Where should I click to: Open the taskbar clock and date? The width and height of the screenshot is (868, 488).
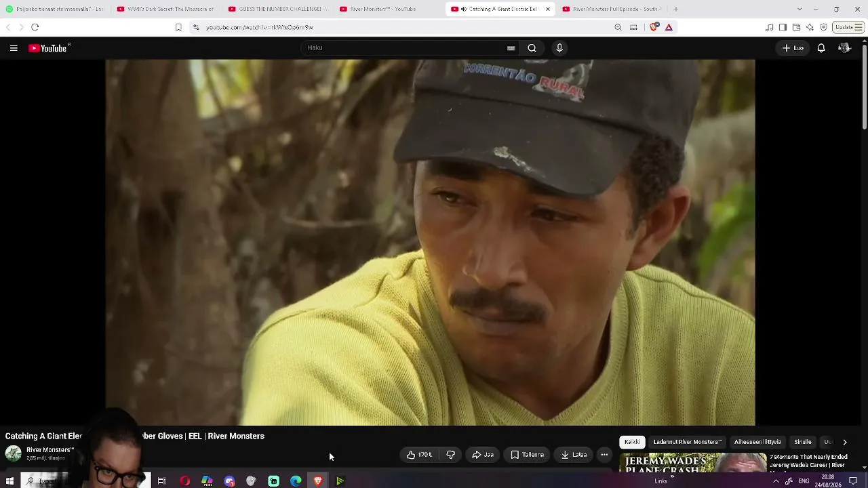pos(828,481)
